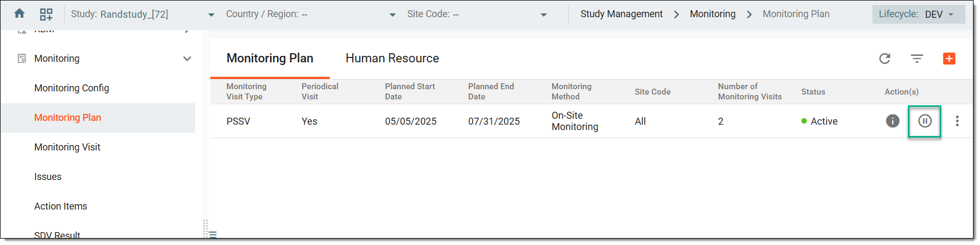
Task: Click the Active status cell
Action: 820,121
